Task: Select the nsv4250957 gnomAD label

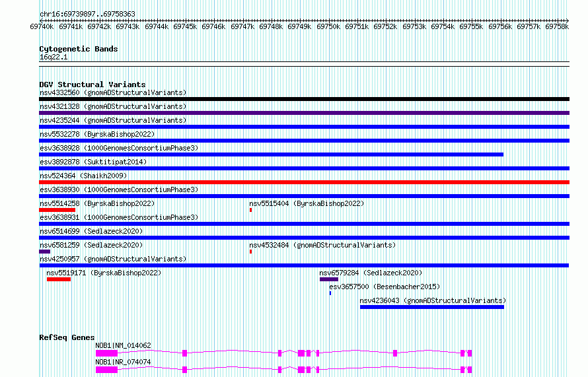Action: [x=113, y=259]
